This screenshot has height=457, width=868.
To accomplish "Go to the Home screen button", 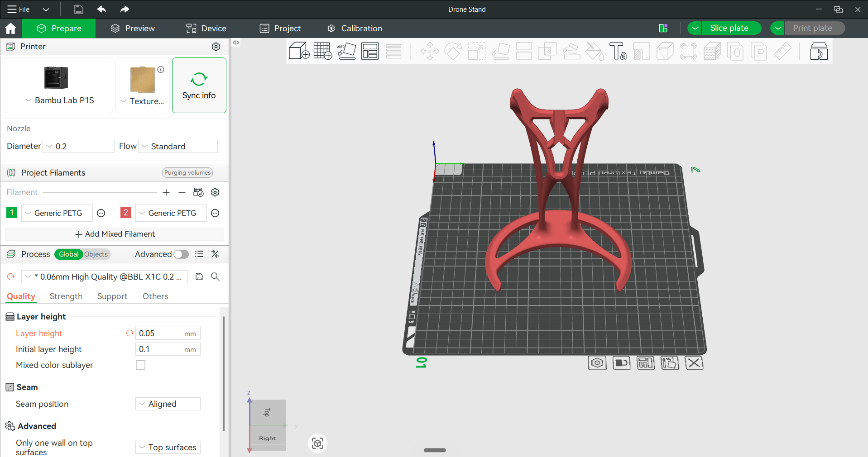I will coord(10,28).
